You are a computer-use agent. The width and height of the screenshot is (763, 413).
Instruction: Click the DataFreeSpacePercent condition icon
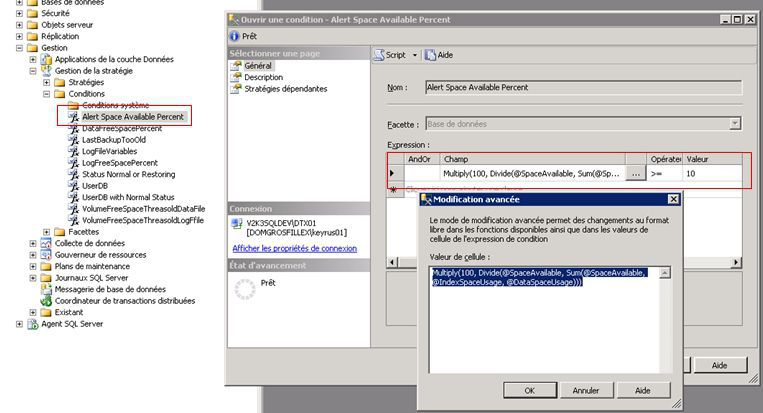[x=73, y=129]
